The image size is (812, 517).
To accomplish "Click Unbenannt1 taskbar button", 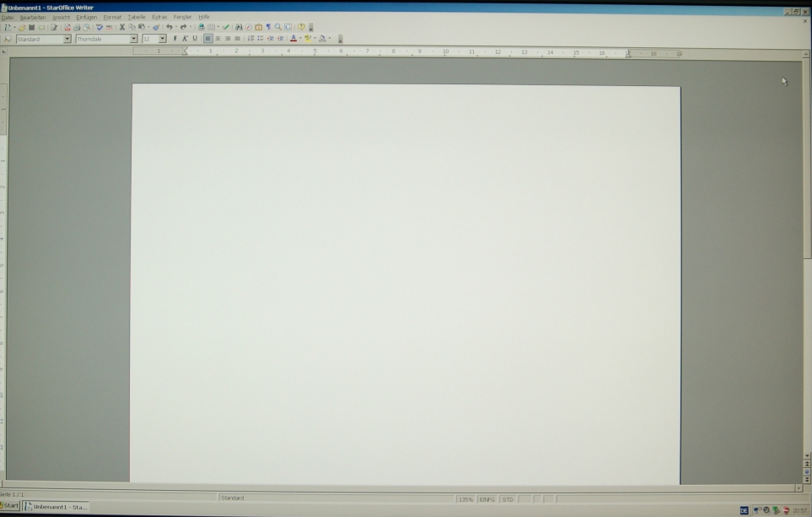I will pos(55,507).
